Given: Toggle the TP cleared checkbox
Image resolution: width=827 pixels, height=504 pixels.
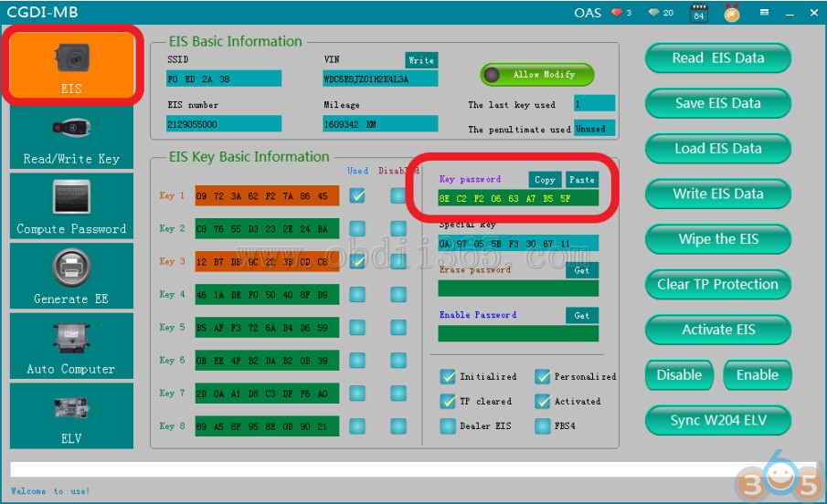Looking at the screenshot, I should tap(448, 401).
